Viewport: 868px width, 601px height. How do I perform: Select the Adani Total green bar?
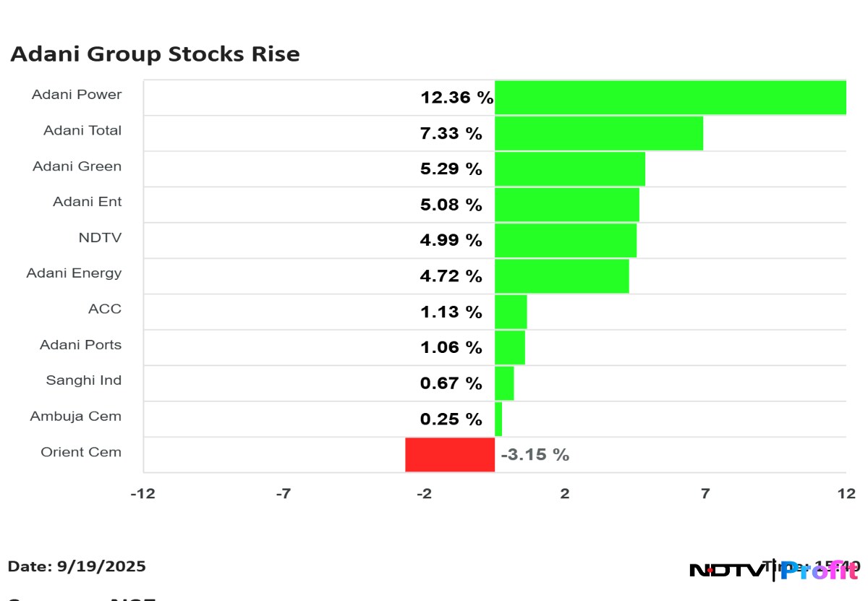click(x=598, y=133)
